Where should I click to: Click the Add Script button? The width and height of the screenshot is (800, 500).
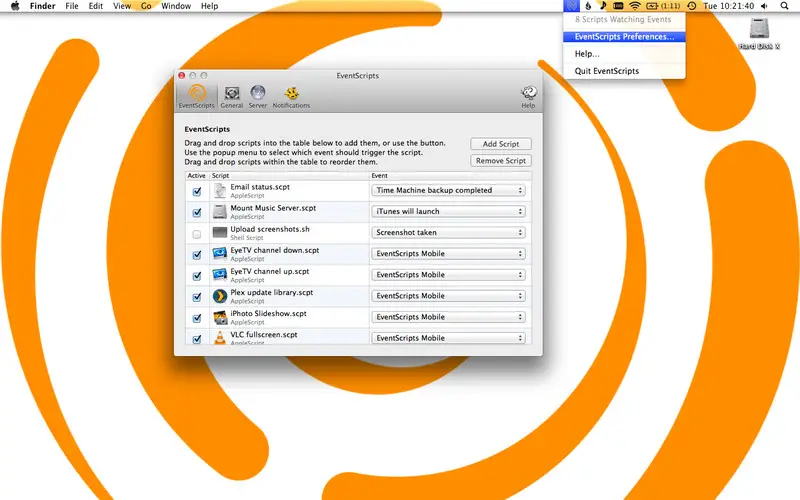coord(501,144)
